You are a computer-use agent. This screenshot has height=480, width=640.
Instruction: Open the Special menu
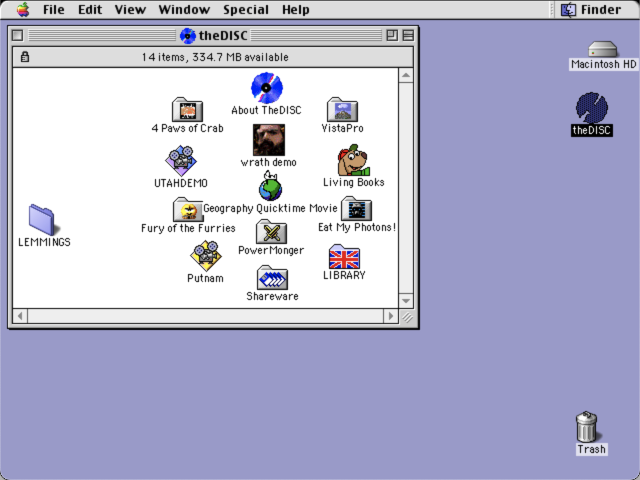(x=246, y=9)
